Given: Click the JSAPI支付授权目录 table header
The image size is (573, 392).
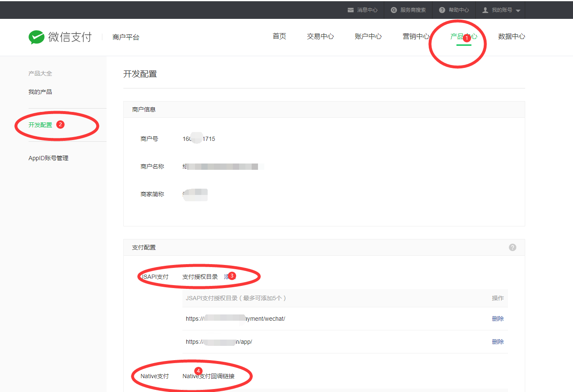Looking at the screenshot, I should click(x=236, y=298).
